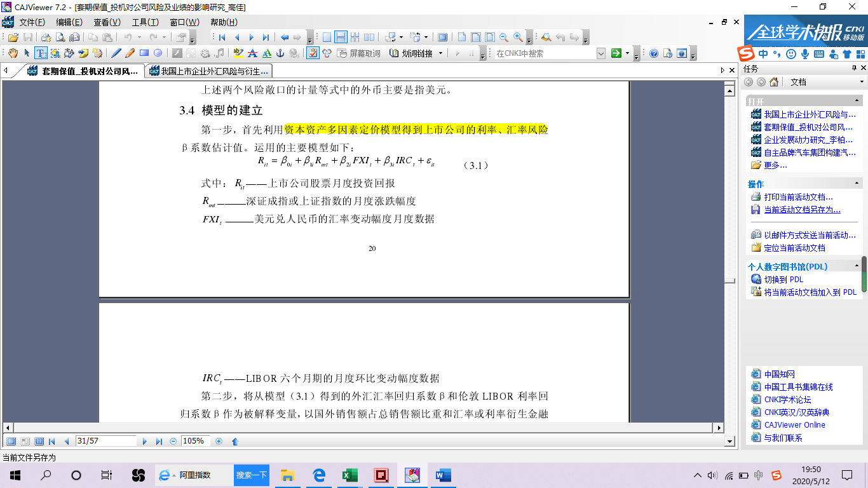Open the 查看(V) menu
868x488 pixels.
pyautogui.click(x=107, y=22)
